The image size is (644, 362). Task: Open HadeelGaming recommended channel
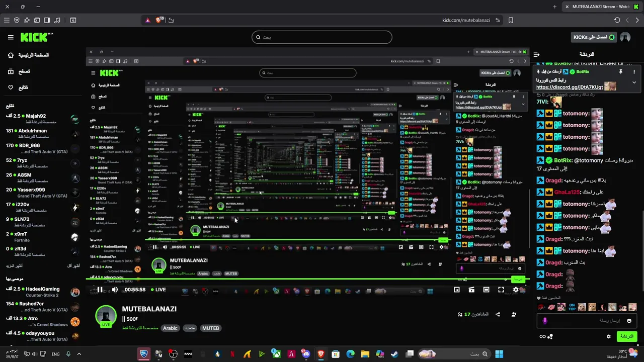point(43,292)
